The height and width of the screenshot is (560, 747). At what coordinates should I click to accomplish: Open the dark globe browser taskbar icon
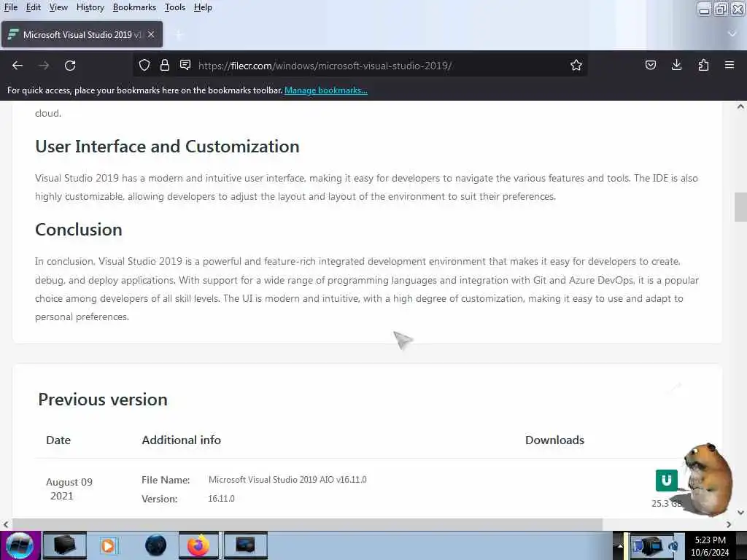click(x=156, y=545)
